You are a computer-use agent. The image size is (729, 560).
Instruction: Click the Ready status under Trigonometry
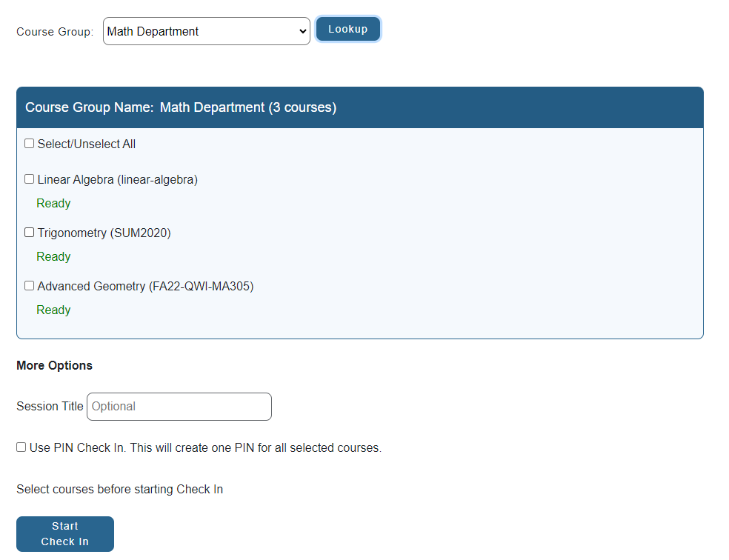pos(53,257)
